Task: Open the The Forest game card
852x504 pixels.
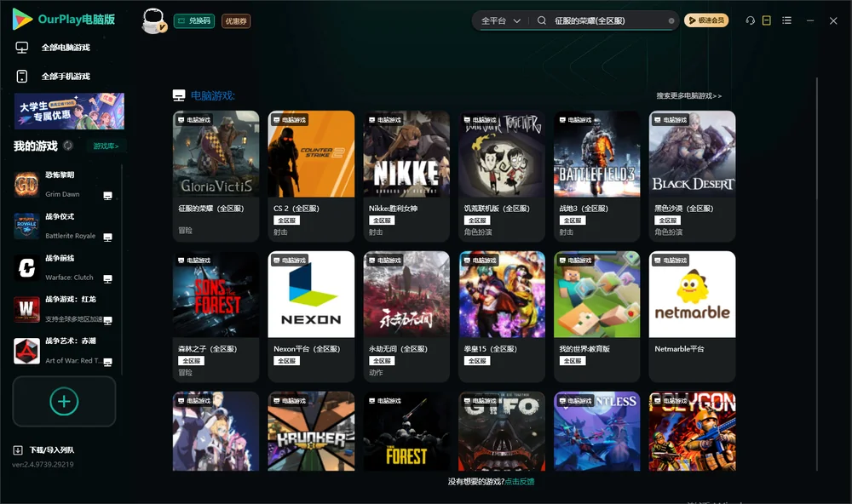Action: pyautogui.click(x=406, y=432)
